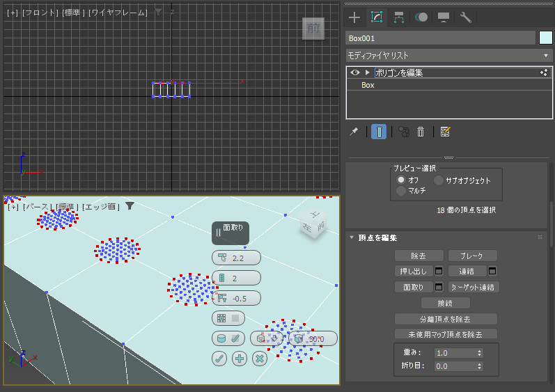Cancel the chamfer with the caddy X button
The image size is (555, 392).
pos(260,359)
